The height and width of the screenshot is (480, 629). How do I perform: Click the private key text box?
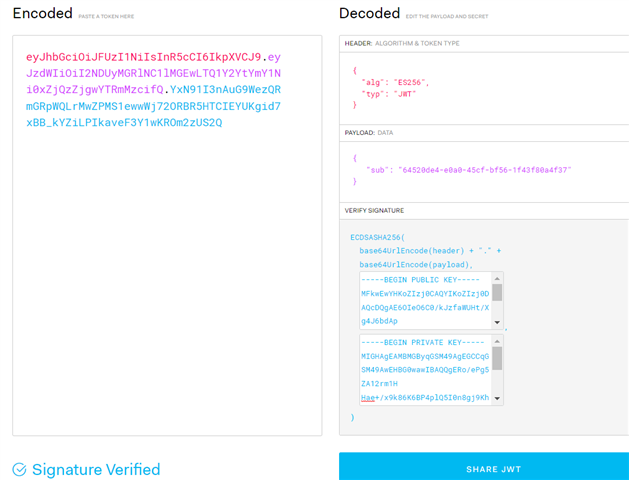(431, 370)
